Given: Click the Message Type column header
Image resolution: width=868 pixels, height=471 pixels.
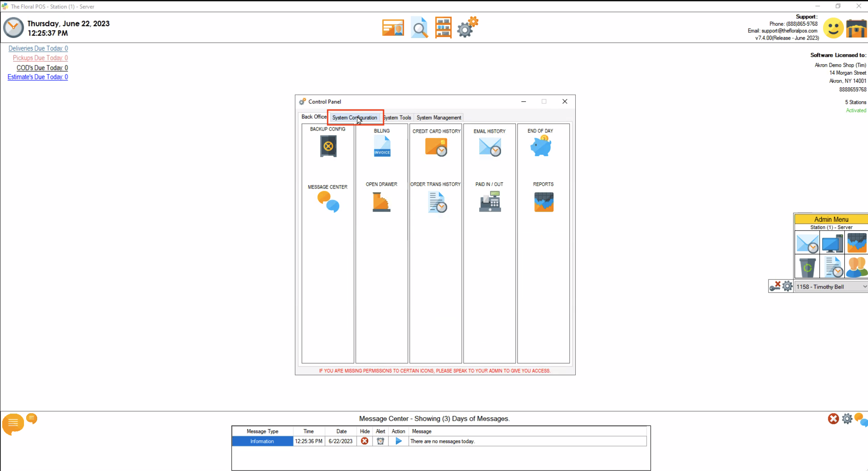Looking at the screenshot, I should coord(262,431).
